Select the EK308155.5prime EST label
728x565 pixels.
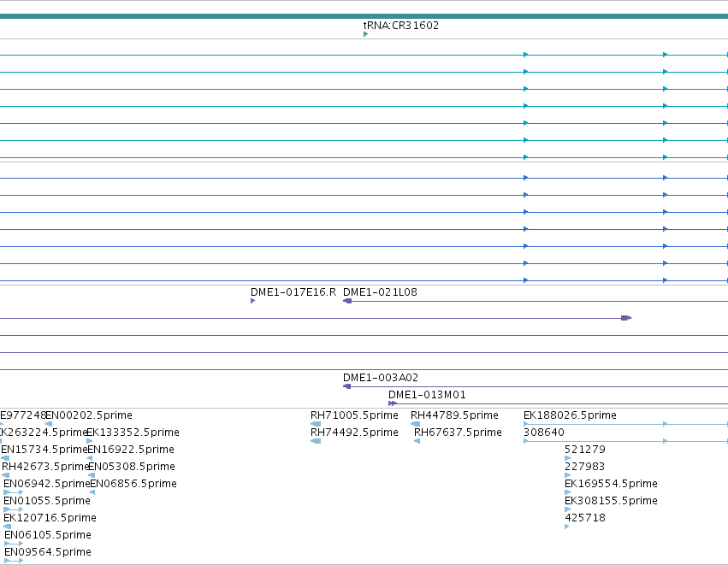(611, 501)
